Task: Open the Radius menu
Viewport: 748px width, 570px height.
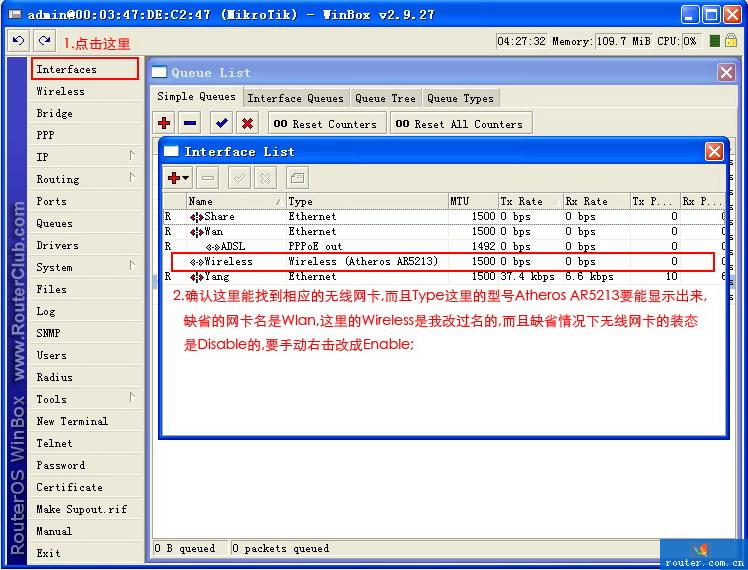Action: [x=86, y=377]
